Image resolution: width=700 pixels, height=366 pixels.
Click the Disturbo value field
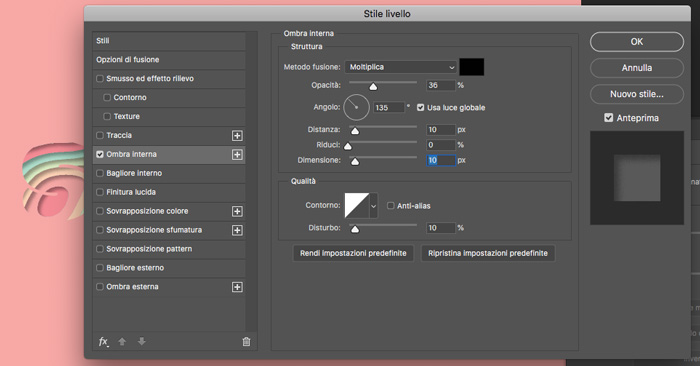click(x=441, y=228)
